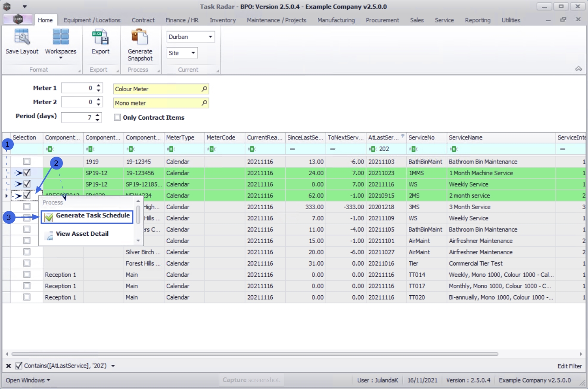This screenshot has height=389, width=588.
Task: Select Generate Task Schedule from context menu
Action: (x=92, y=216)
